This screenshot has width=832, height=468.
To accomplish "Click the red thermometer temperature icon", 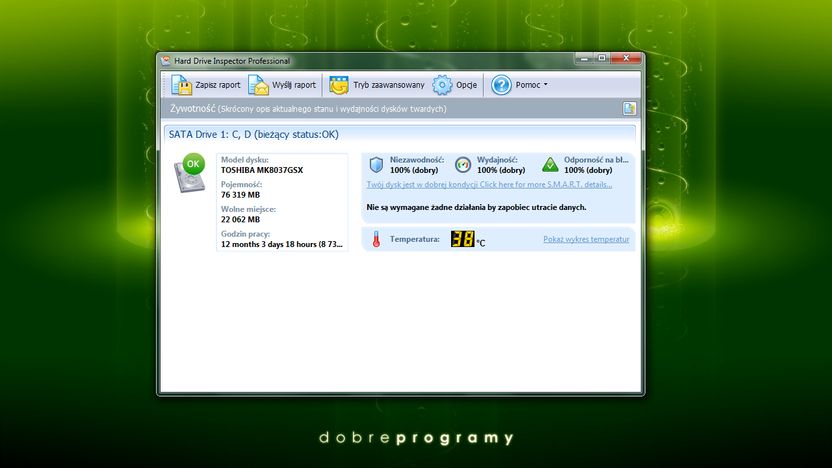I will coord(376,239).
